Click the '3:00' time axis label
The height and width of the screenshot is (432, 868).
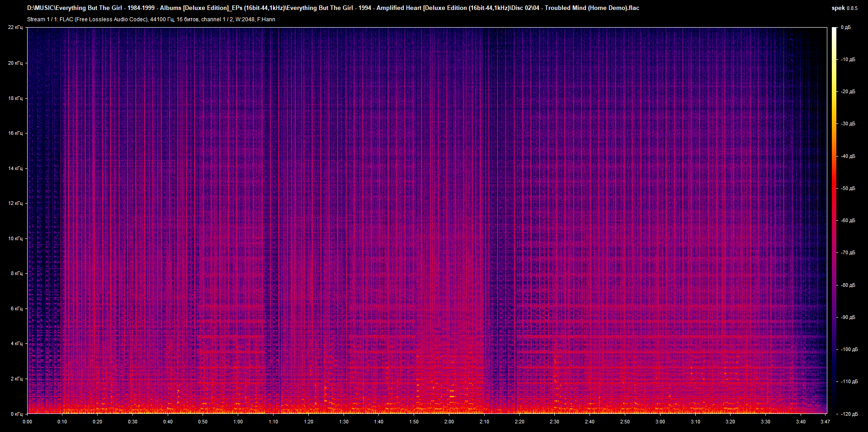click(660, 422)
